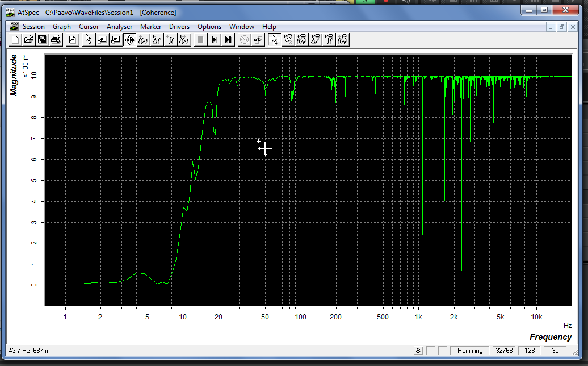588x366 pixels.
Task: Create a new session with the blank-page icon
Action: (x=15, y=39)
